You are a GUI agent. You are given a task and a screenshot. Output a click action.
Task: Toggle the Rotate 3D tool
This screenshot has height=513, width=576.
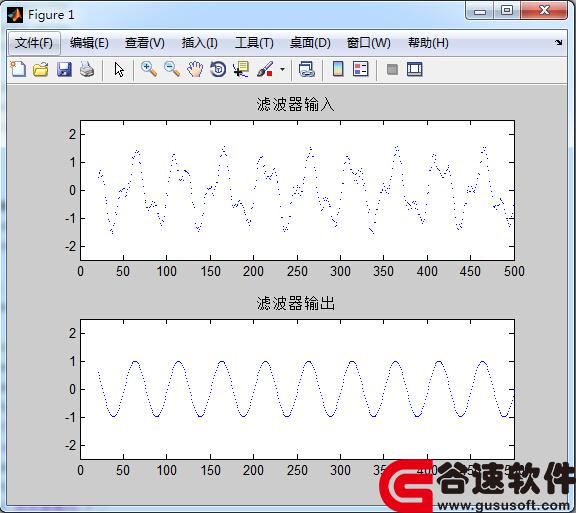[218, 69]
